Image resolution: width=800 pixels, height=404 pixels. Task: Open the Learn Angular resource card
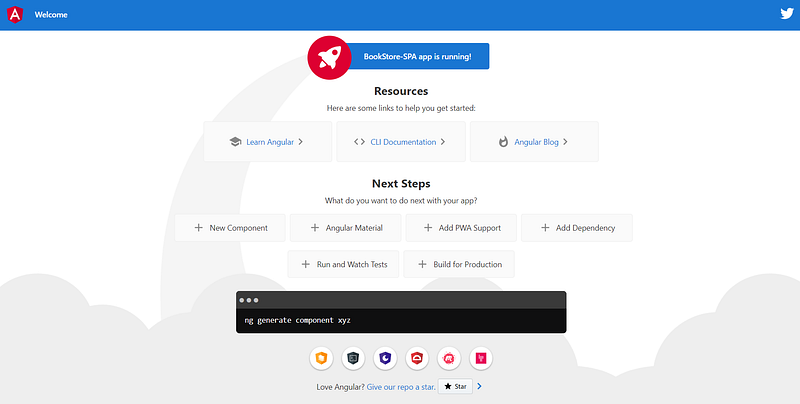[268, 142]
